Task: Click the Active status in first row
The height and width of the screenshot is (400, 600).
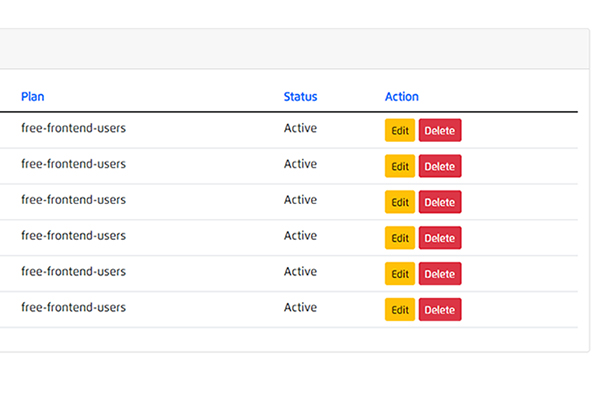Action: (300, 128)
